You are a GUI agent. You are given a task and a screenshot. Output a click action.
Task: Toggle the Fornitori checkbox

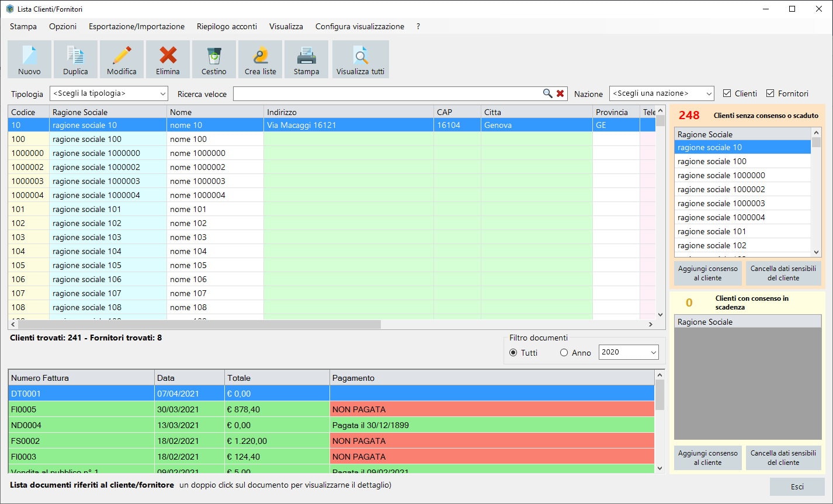(770, 93)
